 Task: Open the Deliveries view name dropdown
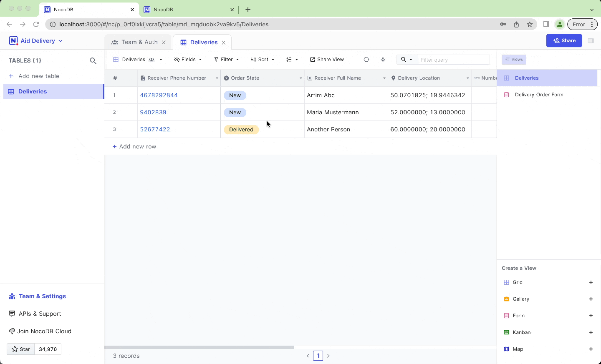[161, 60]
